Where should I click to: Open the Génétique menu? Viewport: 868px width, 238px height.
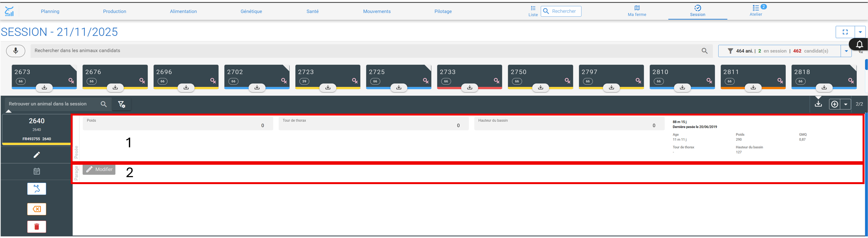point(251,11)
